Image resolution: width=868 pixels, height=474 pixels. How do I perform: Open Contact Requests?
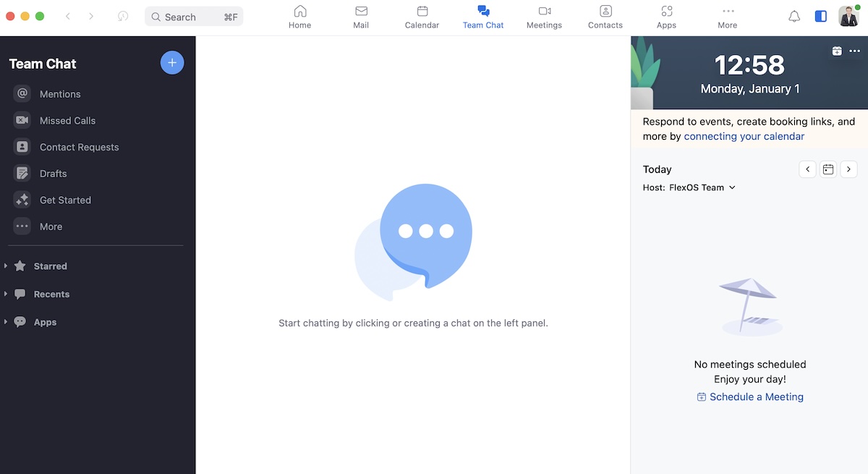(x=79, y=147)
